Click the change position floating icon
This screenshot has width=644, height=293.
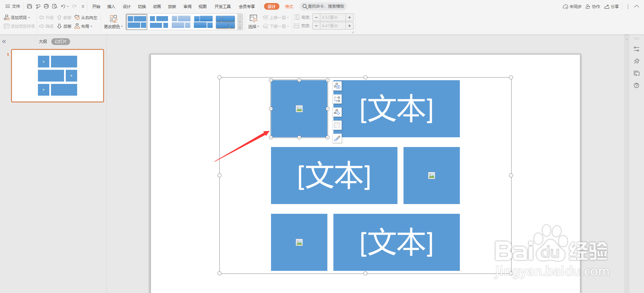click(x=337, y=99)
